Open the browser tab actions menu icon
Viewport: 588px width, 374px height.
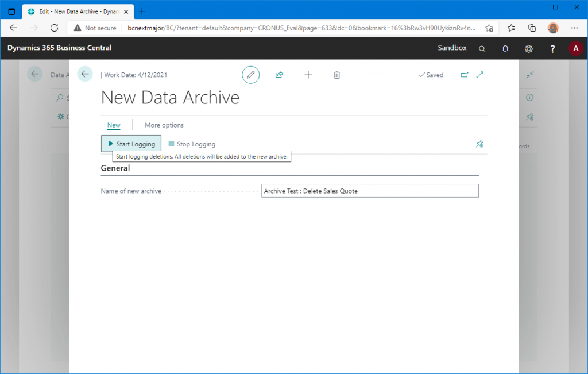11,11
